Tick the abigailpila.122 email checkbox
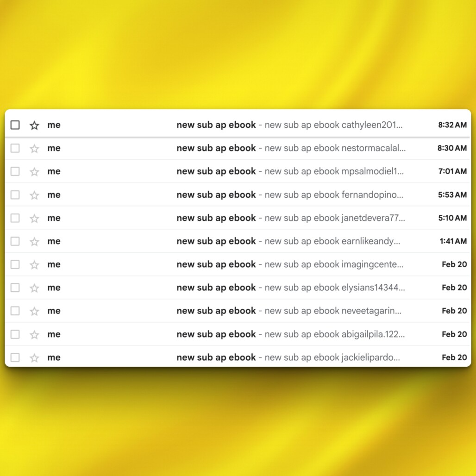Screen dimensions: 476x476 click(x=15, y=334)
